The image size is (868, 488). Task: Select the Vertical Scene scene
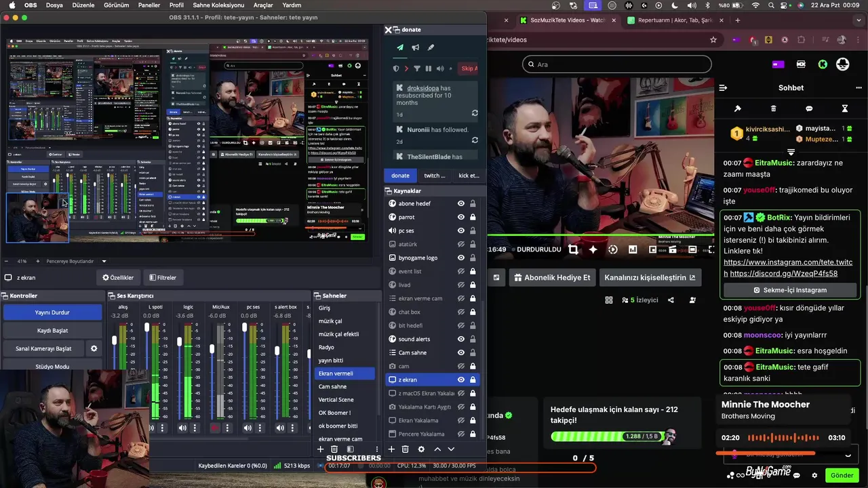(345, 400)
